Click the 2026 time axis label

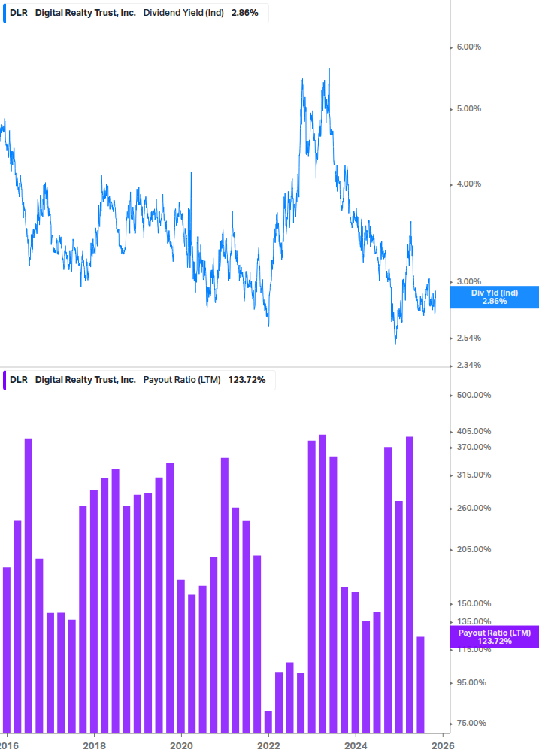tap(443, 746)
